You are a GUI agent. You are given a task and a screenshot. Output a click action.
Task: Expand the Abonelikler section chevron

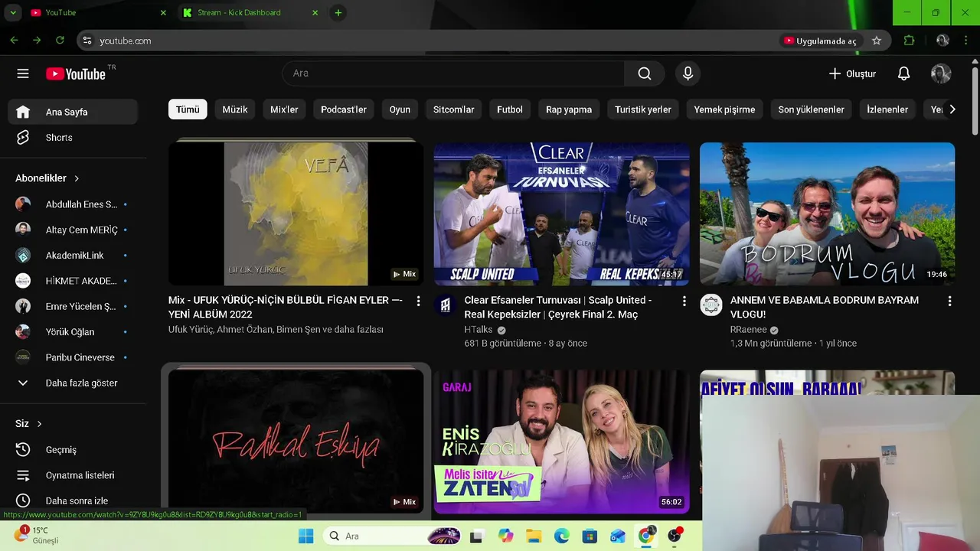(x=77, y=178)
